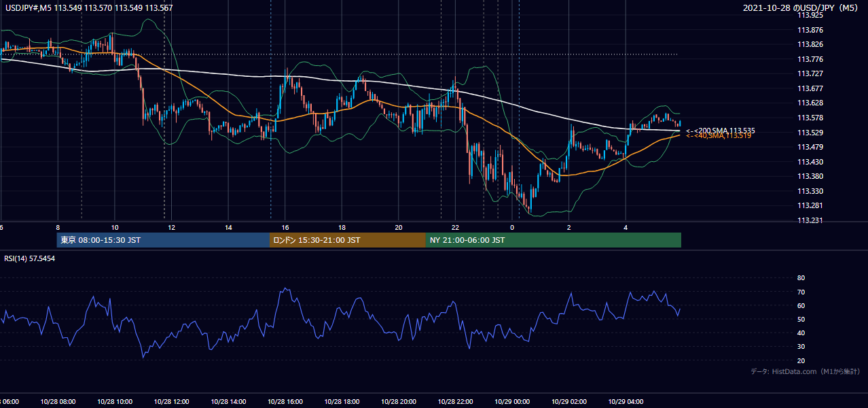Click the 10/29 02:00 time axis label

click(x=569, y=402)
